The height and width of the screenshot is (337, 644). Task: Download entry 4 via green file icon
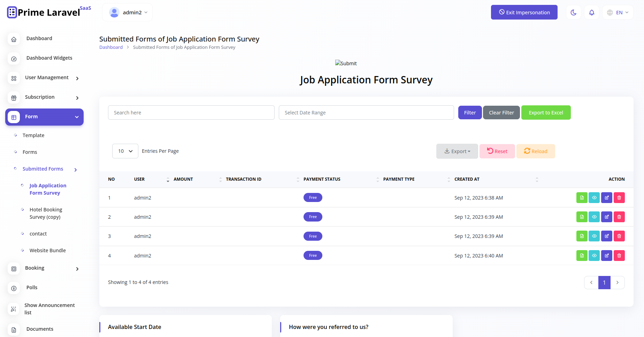[x=582, y=255]
